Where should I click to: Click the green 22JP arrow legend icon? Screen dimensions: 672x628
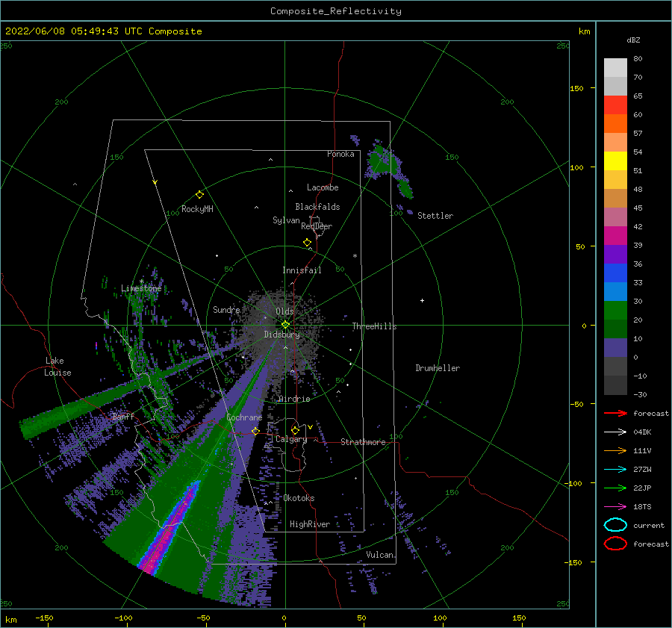615,488
